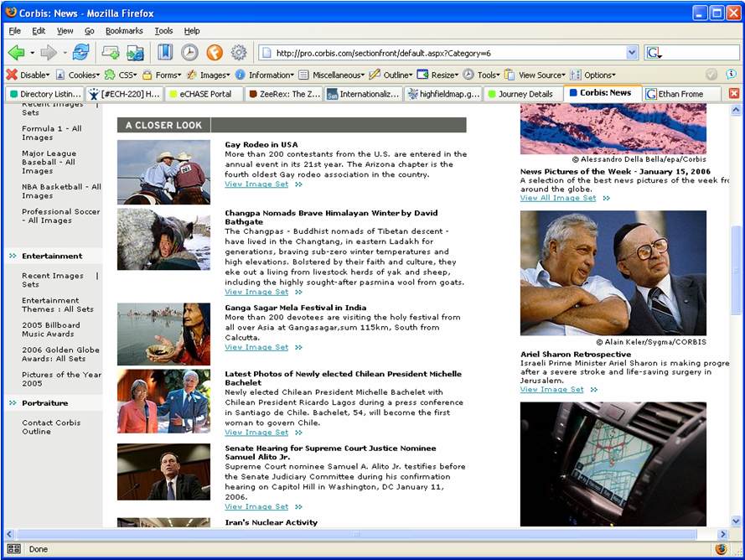This screenshot has height=560, width=745.
Task: Close current tab with red X button
Action: (734, 94)
